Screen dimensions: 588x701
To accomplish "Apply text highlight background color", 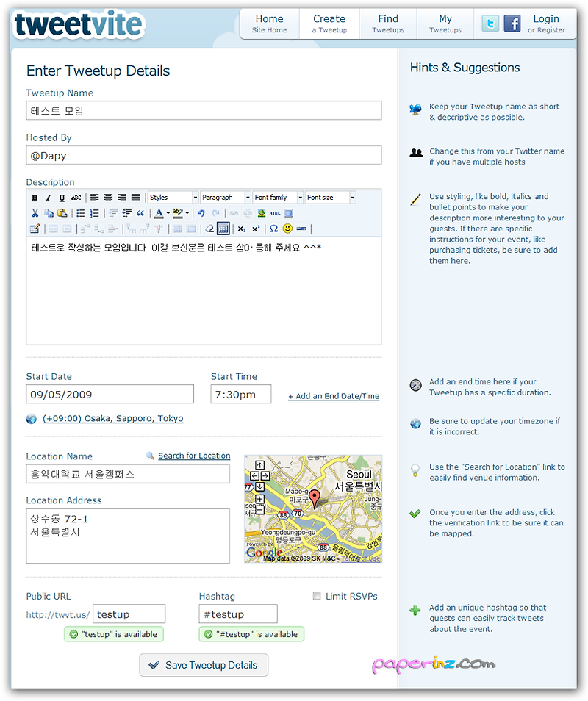I will pyautogui.click(x=178, y=213).
